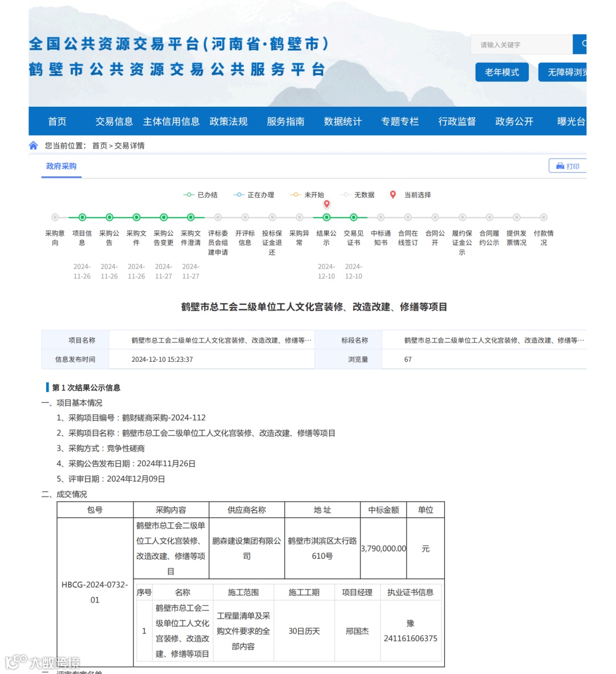This screenshot has height=674, width=616.
Task: Select the 评标委员会组建申请 timeline node
Action: 218,217
